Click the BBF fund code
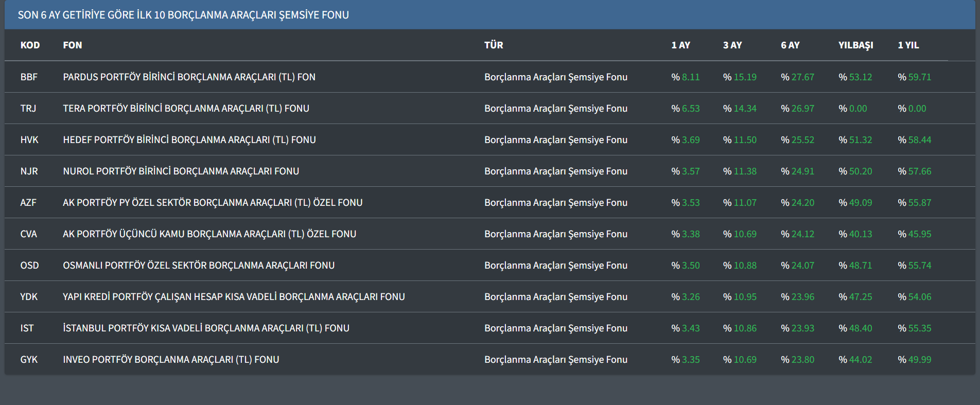 (29, 77)
